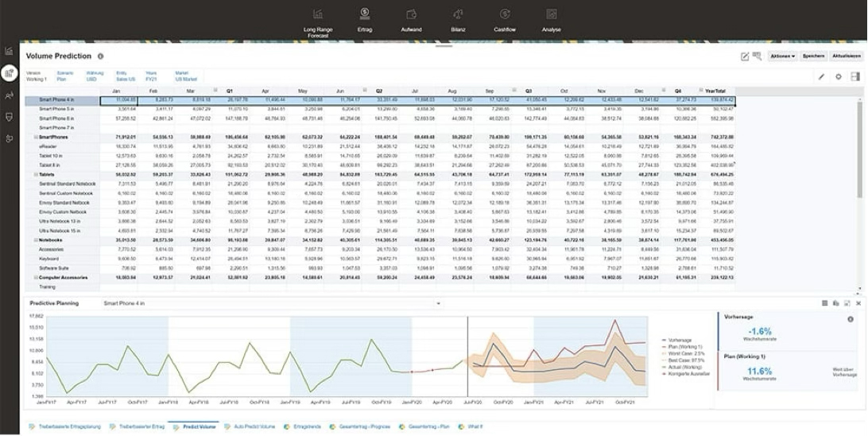Image resolution: width=868 pixels, height=436 pixels.
Task: Open the Ertrag icon in top navigation
Action: pos(365,14)
